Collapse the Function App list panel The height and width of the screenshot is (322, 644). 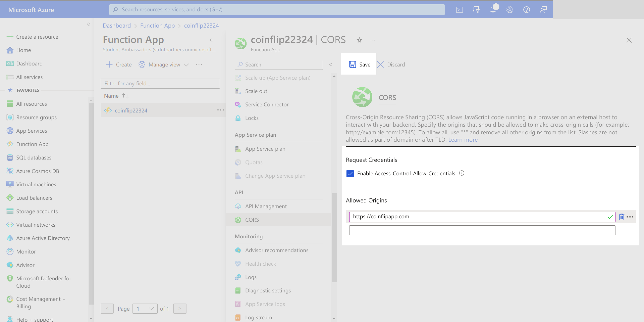click(x=211, y=40)
